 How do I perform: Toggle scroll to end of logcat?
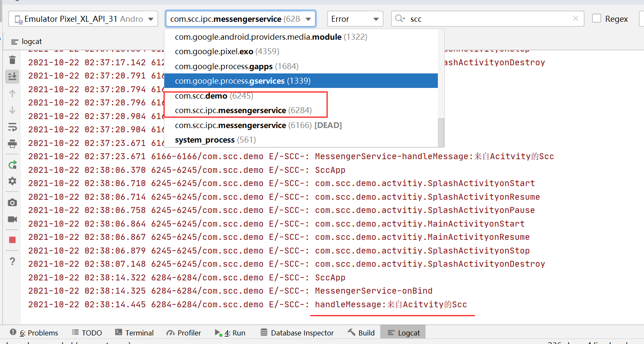(12, 76)
